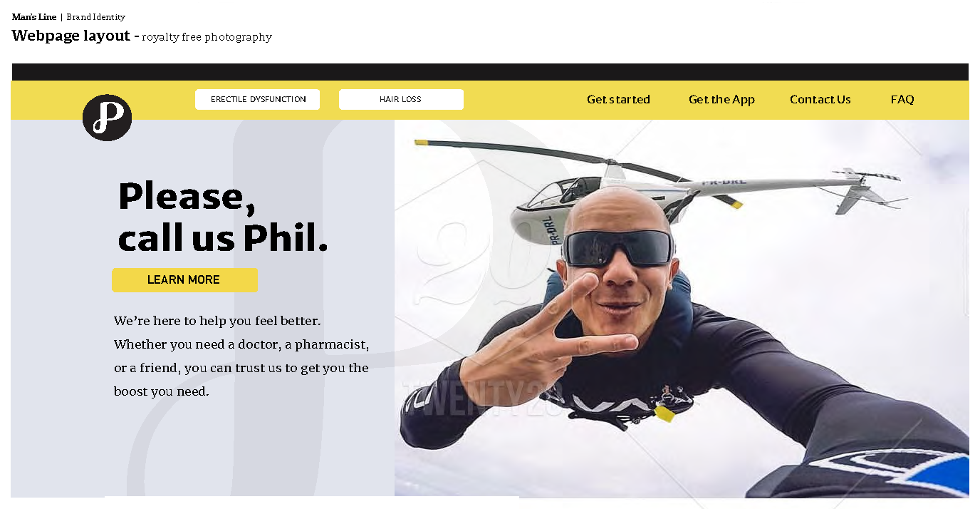Open the Erectile Dysfunction section
Screen dimensions: 980x509
[257, 99]
